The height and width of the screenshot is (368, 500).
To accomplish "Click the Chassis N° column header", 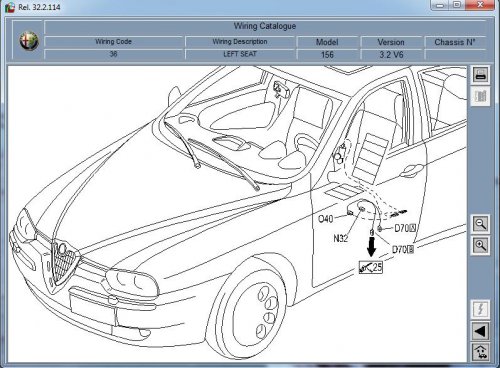I will pyautogui.click(x=455, y=42).
